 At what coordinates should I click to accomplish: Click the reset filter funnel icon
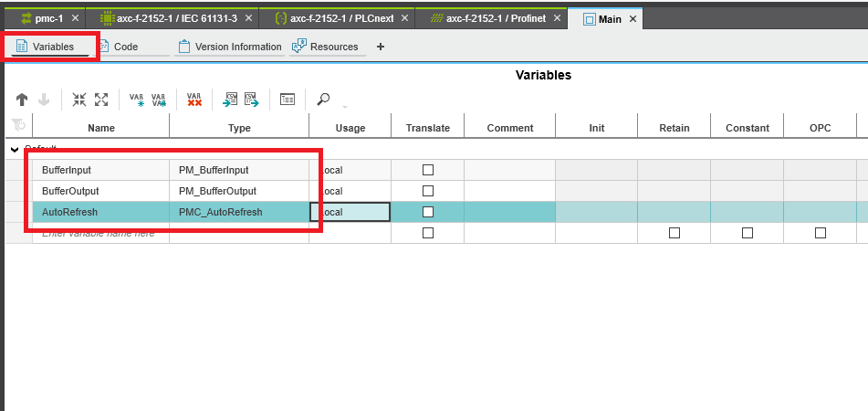coord(17,126)
